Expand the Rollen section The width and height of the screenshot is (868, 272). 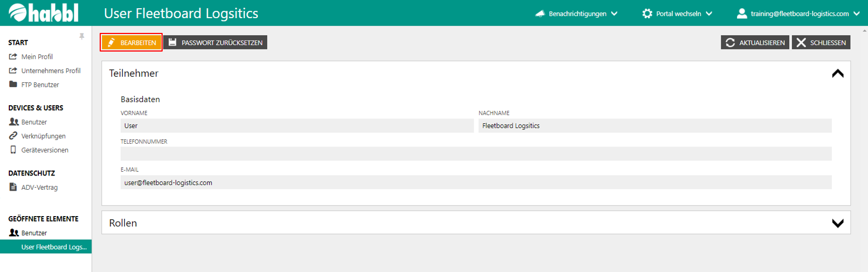pos(837,223)
